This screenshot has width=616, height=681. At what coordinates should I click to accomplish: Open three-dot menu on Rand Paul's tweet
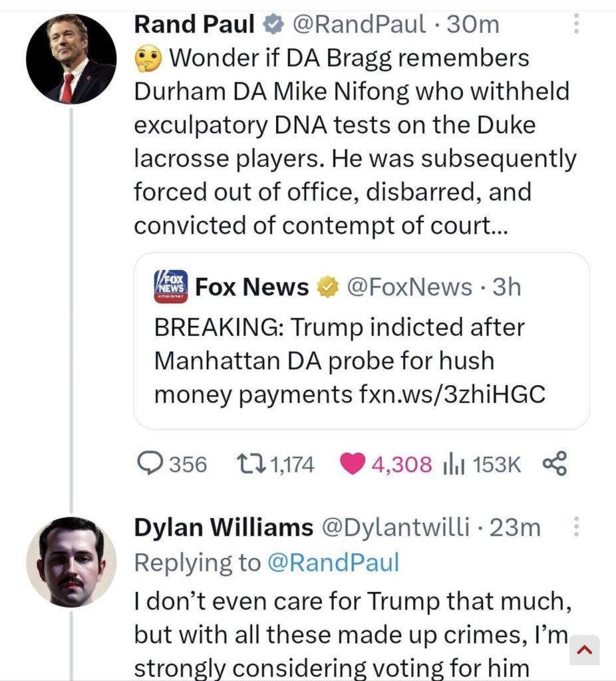point(576,25)
